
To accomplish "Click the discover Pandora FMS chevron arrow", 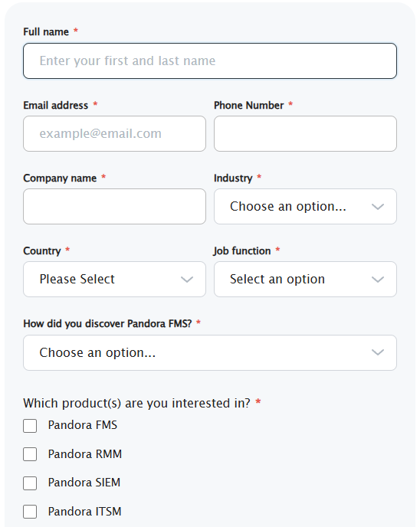I will click(x=378, y=352).
